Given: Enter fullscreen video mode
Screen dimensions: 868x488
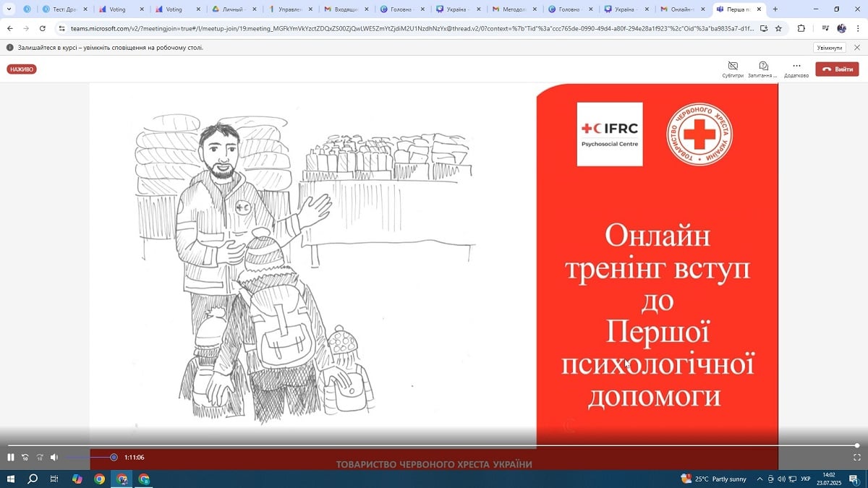Looking at the screenshot, I should pyautogui.click(x=857, y=457).
